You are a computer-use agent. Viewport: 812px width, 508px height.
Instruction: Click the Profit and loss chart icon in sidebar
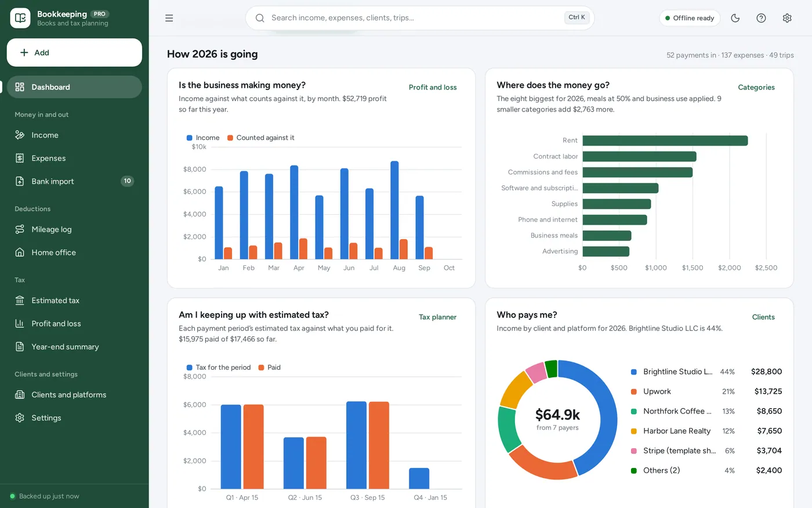click(x=20, y=324)
